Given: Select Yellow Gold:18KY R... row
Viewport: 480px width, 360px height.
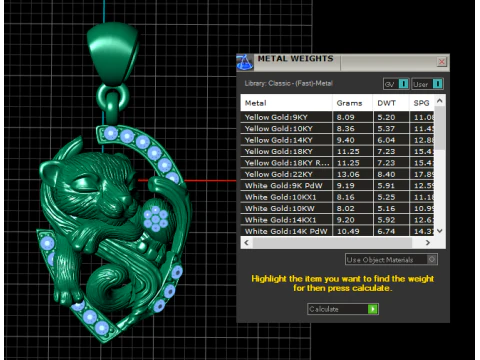Looking at the screenshot, I should point(337,163).
